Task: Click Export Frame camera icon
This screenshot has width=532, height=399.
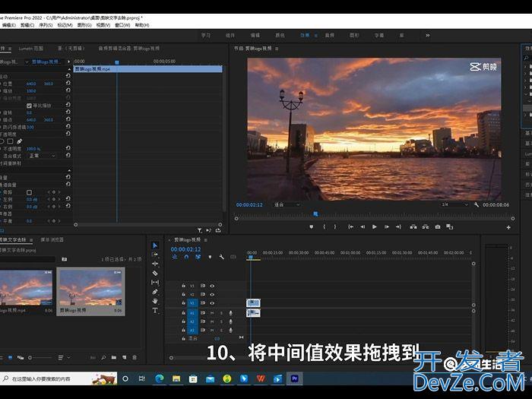Action: coord(438,226)
